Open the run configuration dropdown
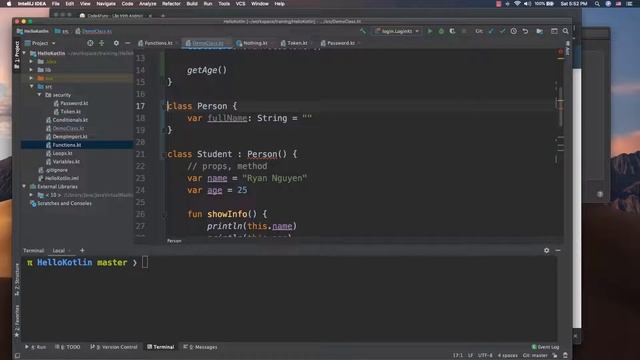 [x=397, y=31]
